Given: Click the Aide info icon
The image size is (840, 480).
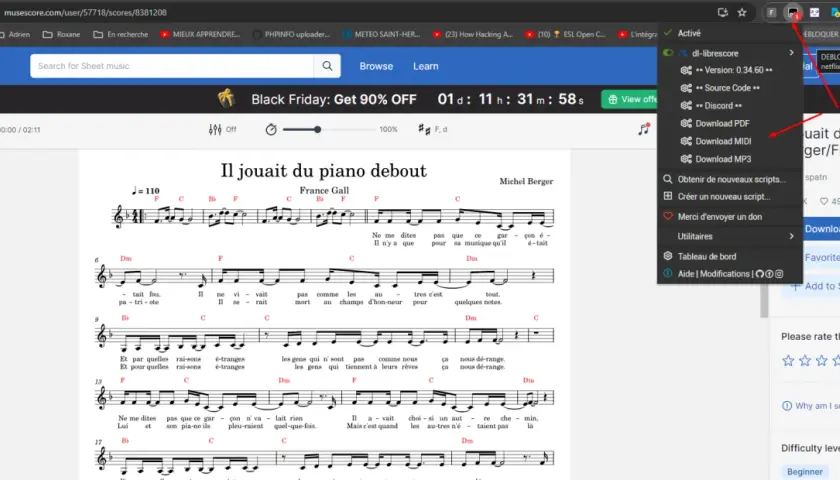Looking at the screenshot, I should point(668,274).
